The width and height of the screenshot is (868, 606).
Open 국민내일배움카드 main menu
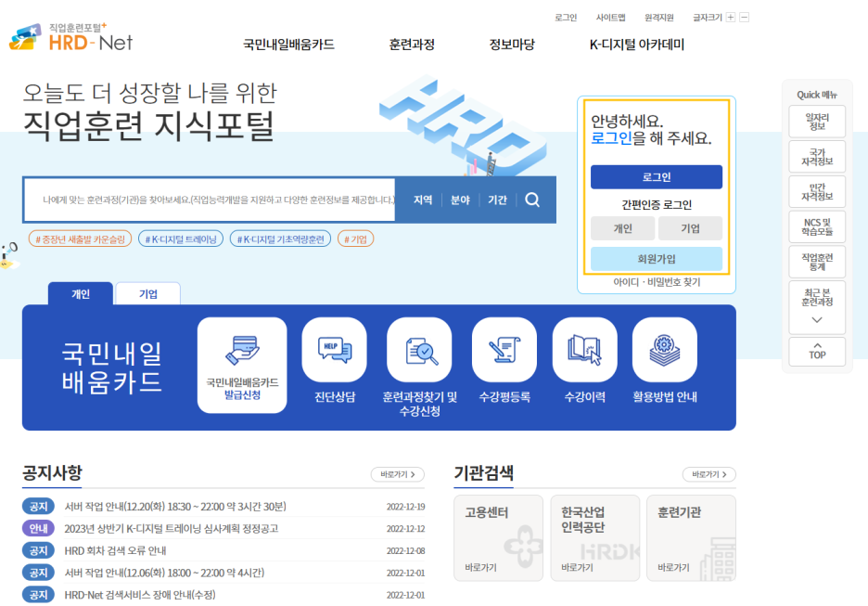pyautogui.click(x=289, y=45)
